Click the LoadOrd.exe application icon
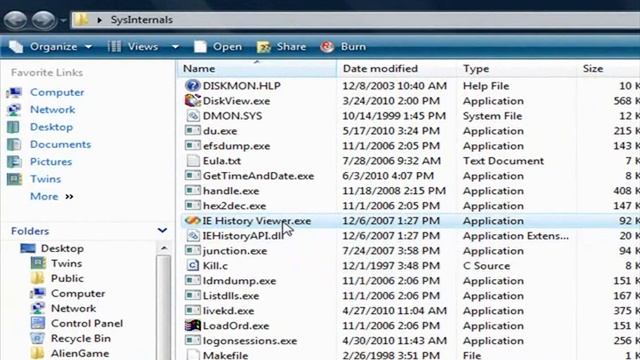Screen dimensions: 640x360 (x=192, y=326)
